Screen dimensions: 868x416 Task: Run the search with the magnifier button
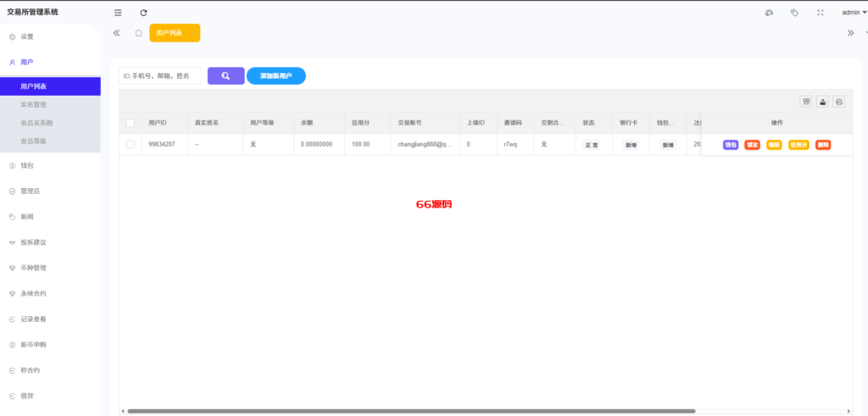pyautogui.click(x=225, y=75)
